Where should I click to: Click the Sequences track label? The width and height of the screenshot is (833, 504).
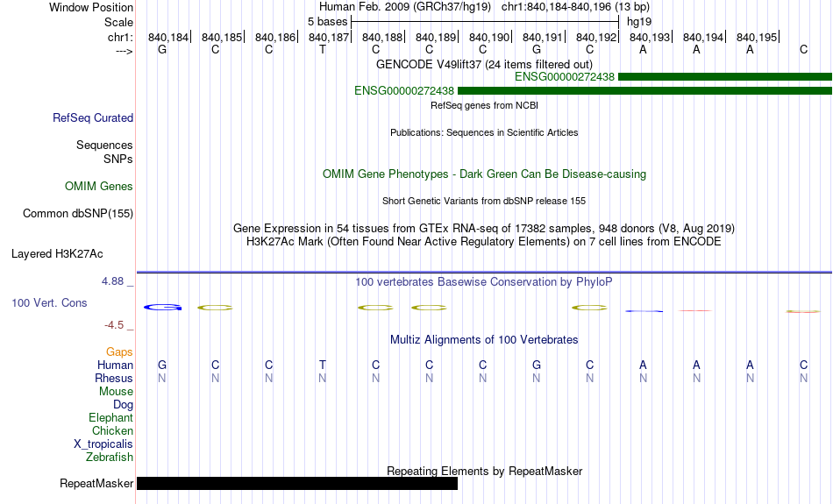tap(104, 145)
